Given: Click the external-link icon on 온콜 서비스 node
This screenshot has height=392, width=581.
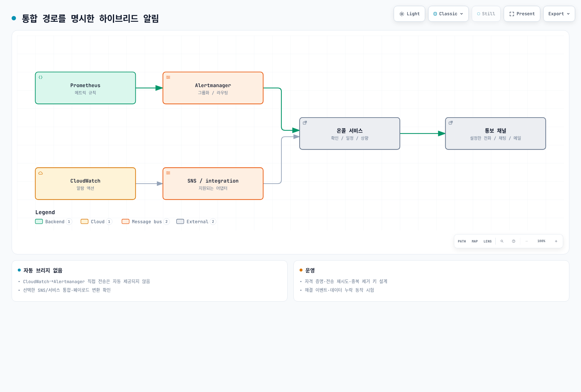Looking at the screenshot, I should [305, 123].
